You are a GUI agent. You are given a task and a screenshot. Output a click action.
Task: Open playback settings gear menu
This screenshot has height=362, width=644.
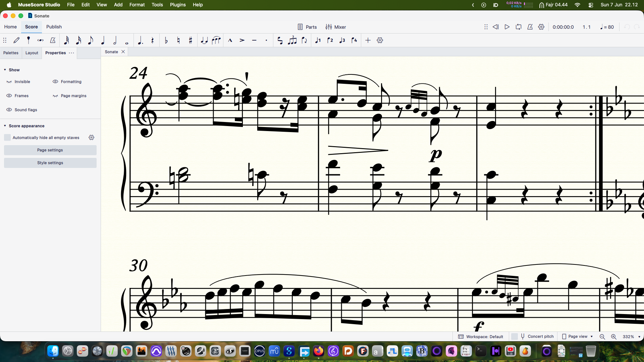(541, 27)
